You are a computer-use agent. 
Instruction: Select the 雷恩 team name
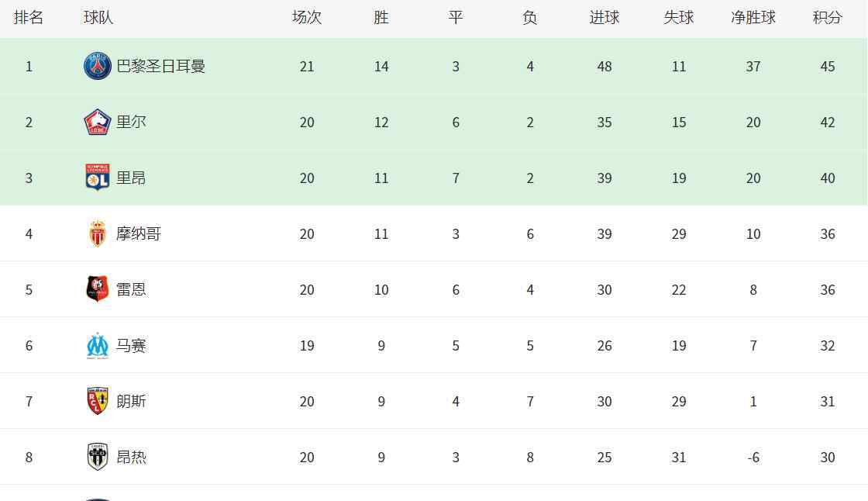131,289
